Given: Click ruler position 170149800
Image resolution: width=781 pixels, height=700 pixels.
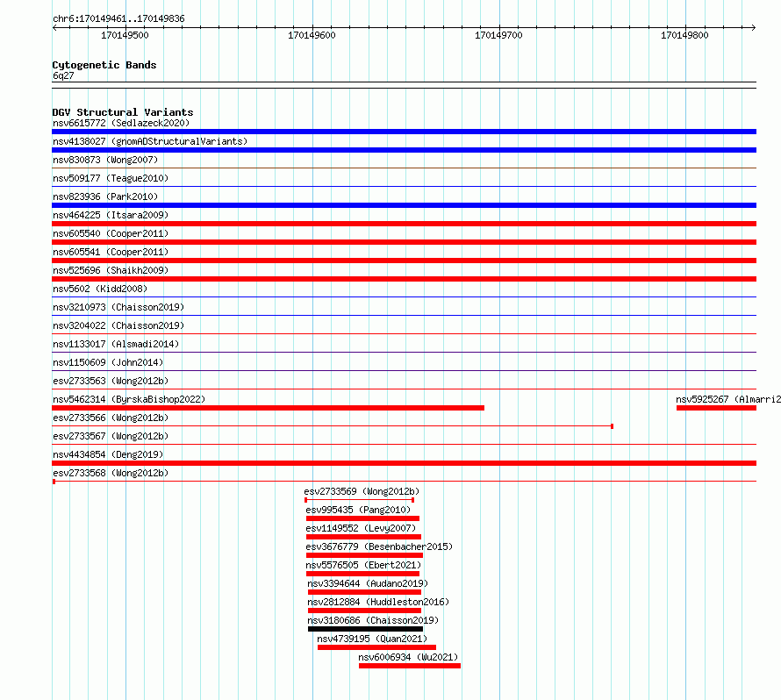Looking at the screenshot, I should 684,35.
